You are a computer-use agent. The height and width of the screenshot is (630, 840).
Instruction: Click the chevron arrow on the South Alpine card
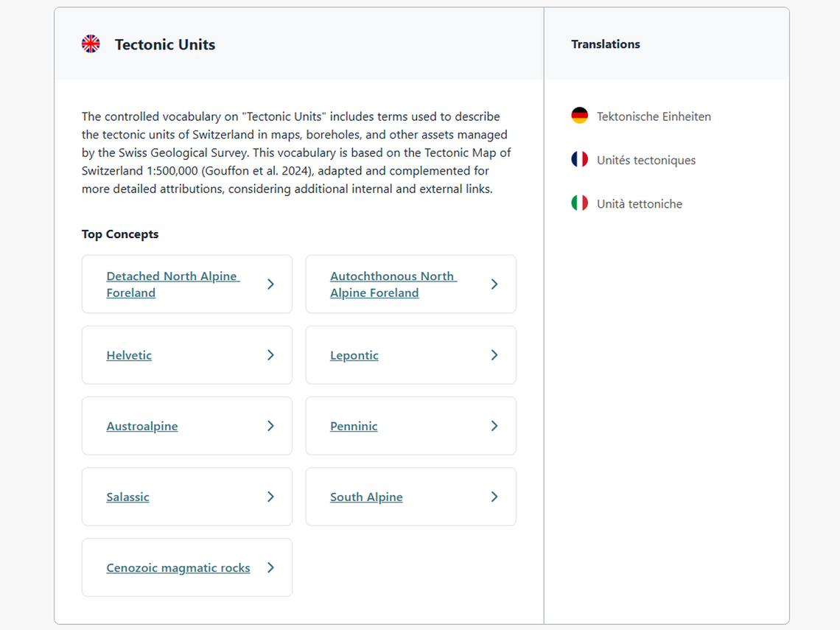494,497
